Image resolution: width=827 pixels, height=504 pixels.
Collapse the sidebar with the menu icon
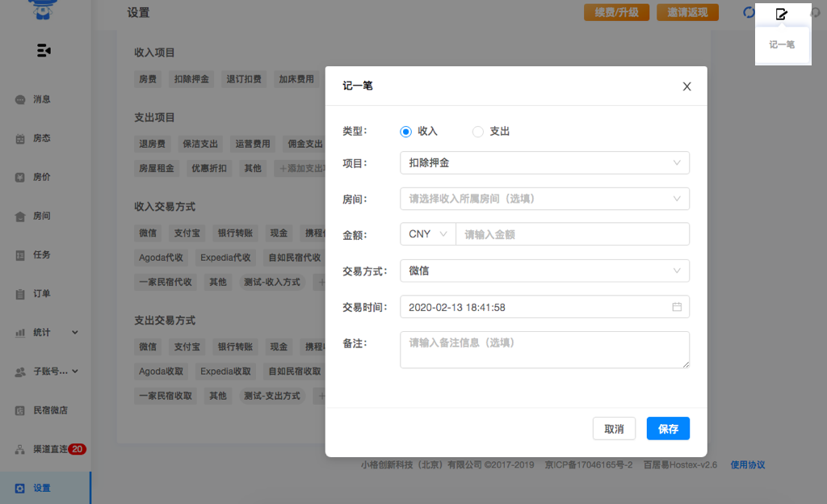[44, 51]
